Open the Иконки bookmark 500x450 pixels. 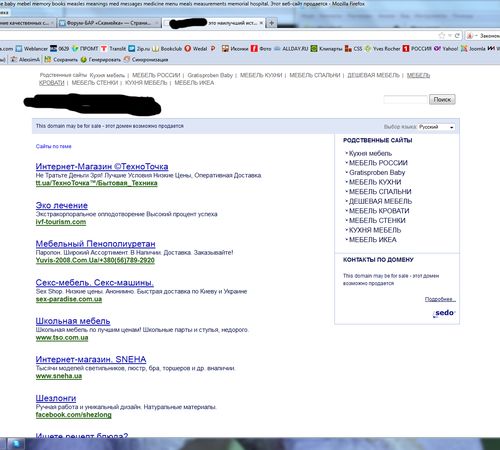point(235,49)
